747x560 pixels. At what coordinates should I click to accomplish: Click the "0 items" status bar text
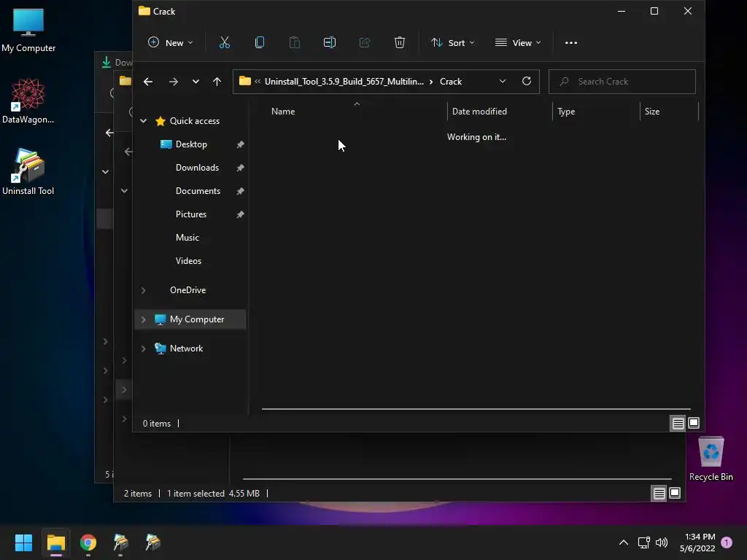157,424
